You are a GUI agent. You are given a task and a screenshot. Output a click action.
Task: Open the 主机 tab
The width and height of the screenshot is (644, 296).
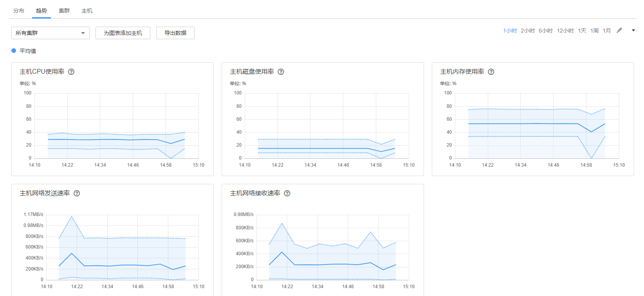coord(87,11)
